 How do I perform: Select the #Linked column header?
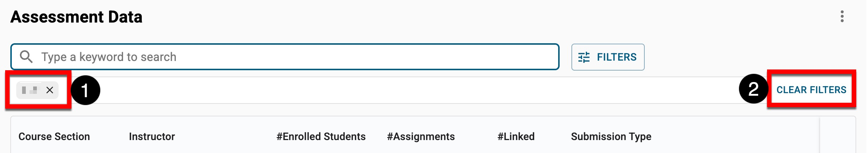pos(516,136)
